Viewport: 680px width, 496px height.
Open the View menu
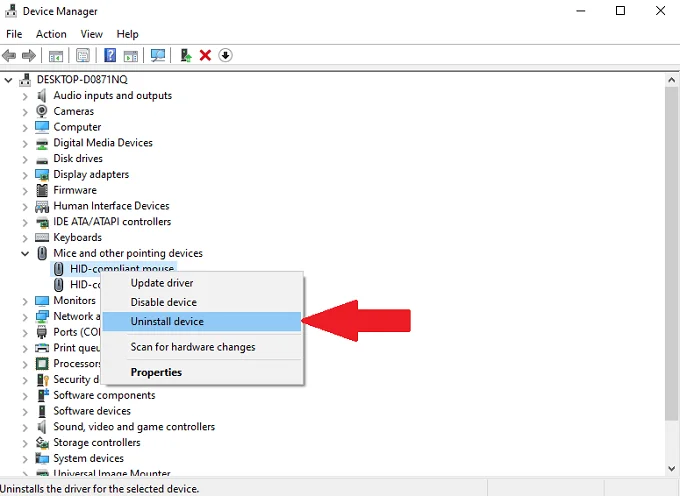click(92, 34)
